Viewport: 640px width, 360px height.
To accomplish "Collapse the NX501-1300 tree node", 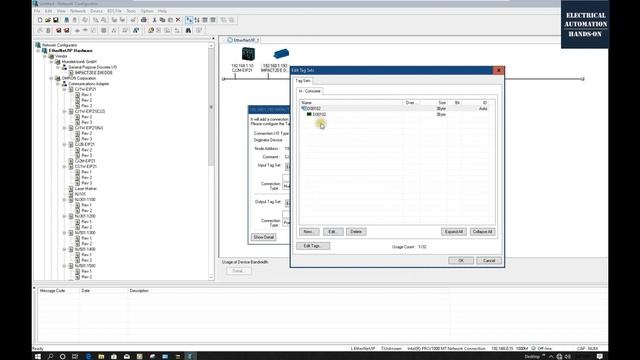I will 64,233.
